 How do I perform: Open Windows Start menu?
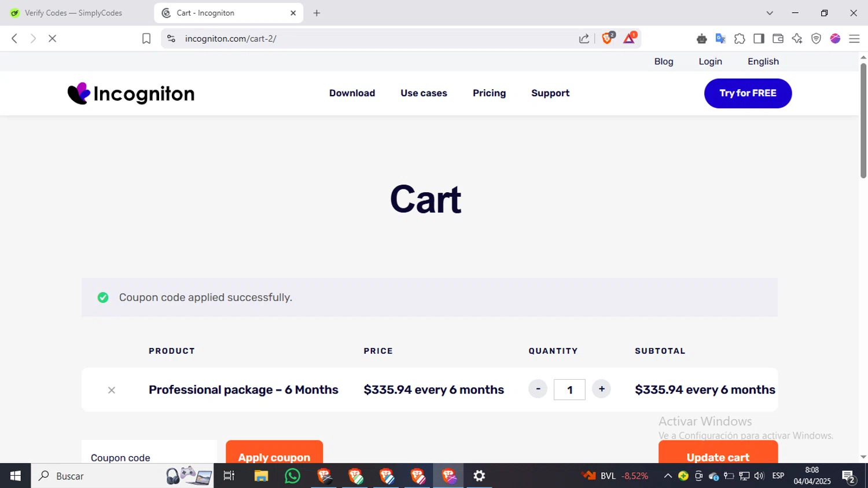[15, 476]
